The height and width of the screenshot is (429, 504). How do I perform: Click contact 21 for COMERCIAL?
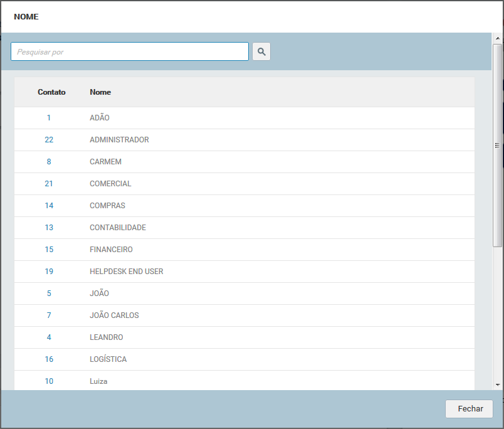[x=49, y=184]
